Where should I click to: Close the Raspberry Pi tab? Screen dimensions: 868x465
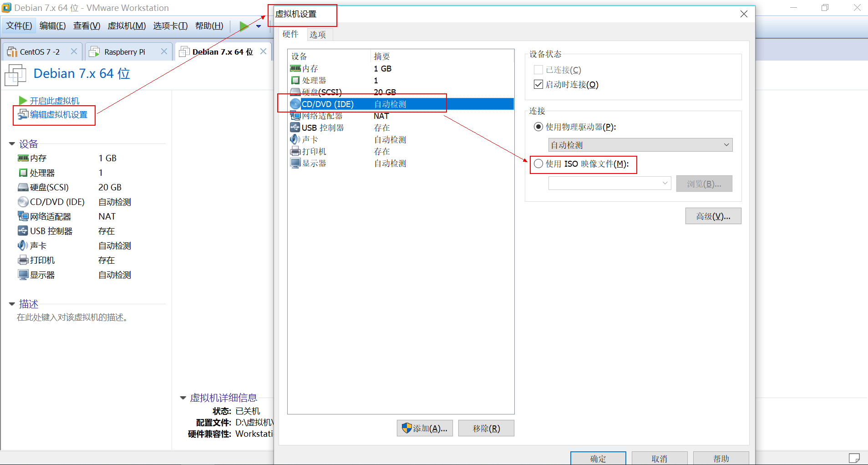pyautogui.click(x=164, y=51)
